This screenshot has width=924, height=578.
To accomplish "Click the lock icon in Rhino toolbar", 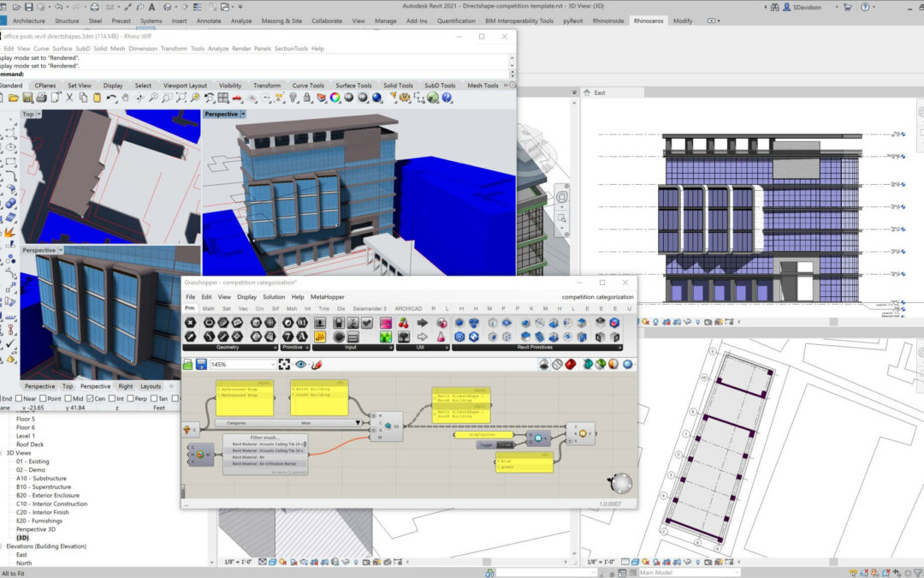I will point(307,98).
